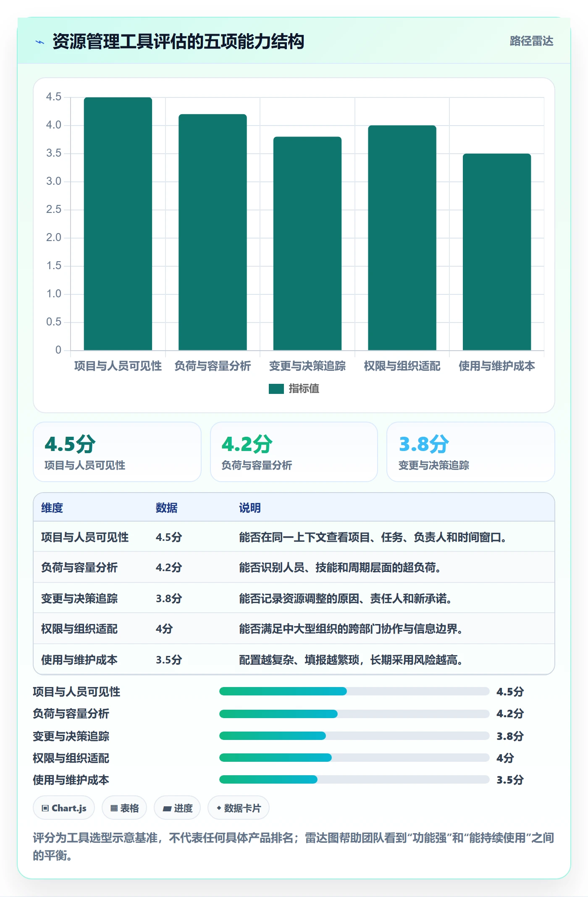Open the 3.8分 data card
The width and height of the screenshot is (588, 897).
click(471, 452)
